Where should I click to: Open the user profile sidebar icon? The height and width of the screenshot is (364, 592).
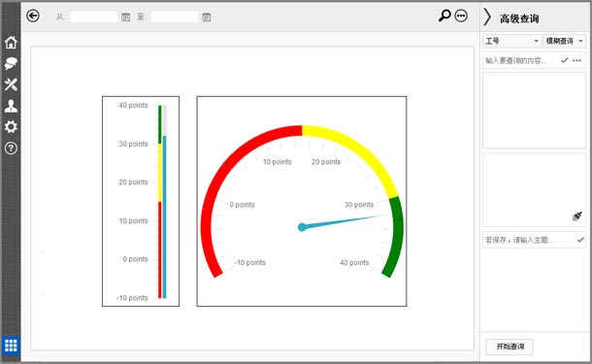[11, 106]
